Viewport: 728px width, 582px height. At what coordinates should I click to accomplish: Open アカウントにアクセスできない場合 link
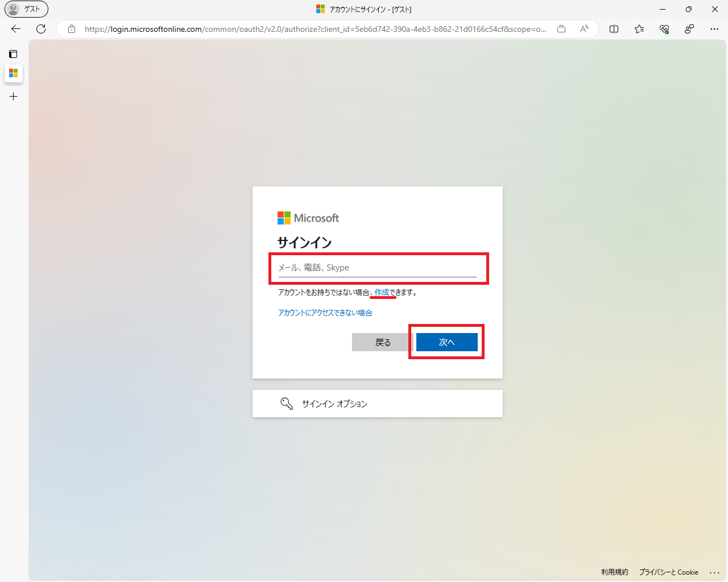point(325,313)
